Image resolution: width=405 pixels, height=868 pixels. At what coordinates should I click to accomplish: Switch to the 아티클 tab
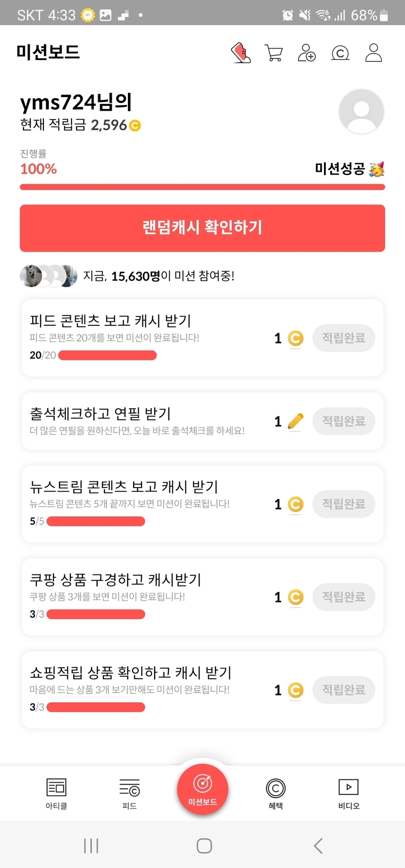tap(56, 794)
